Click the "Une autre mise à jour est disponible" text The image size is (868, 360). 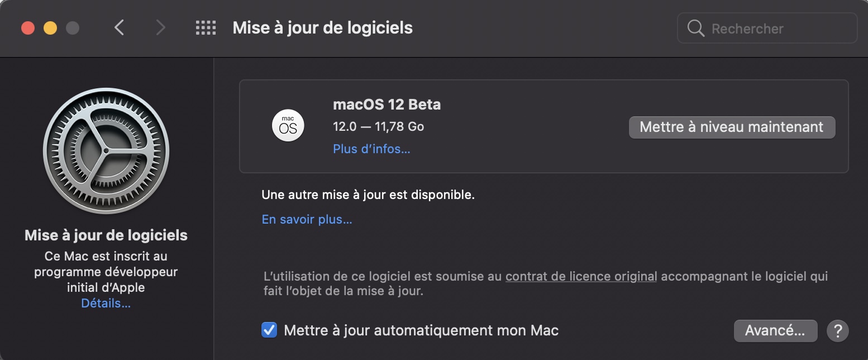368,196
